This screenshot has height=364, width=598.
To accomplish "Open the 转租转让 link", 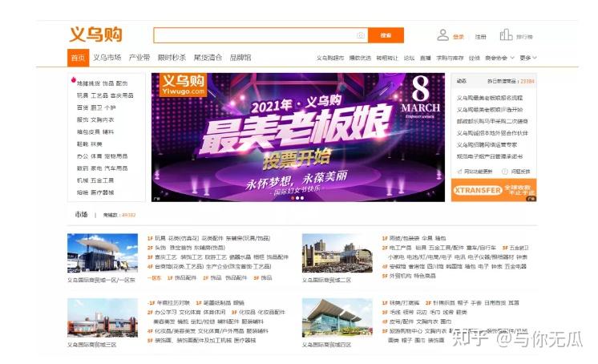I will click(x=386, y=58).
